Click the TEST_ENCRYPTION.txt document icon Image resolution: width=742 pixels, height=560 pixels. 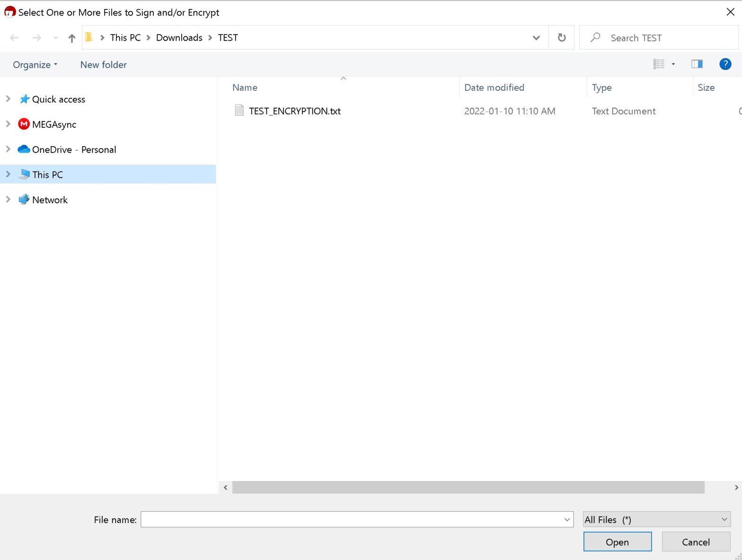(239, 111)
